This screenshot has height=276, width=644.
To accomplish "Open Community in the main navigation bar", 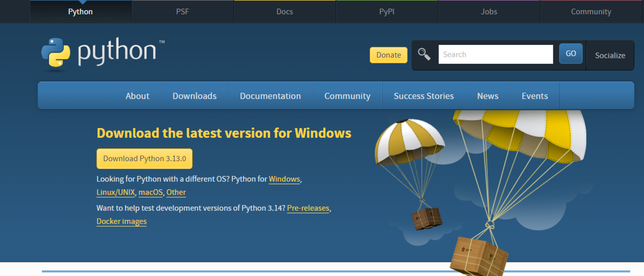I will (x=347, y=96).
